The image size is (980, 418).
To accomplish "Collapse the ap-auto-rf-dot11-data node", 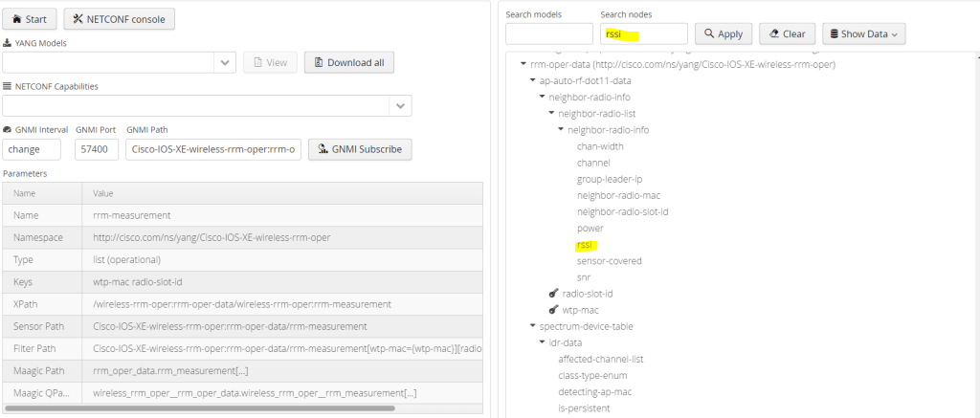I will pyautogui.click(x=533, y=80).
